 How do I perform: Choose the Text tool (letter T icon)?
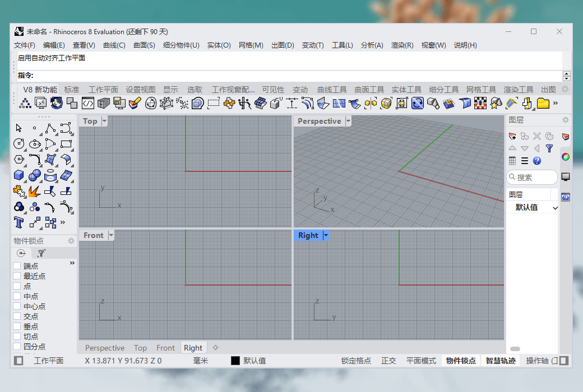point(18,222)
